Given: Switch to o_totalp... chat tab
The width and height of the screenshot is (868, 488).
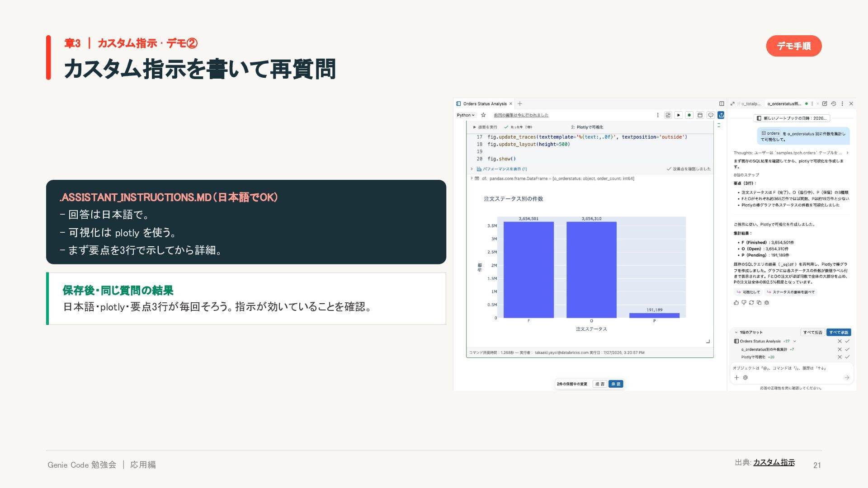Looking at the screenshot, I should click(750, 103).
